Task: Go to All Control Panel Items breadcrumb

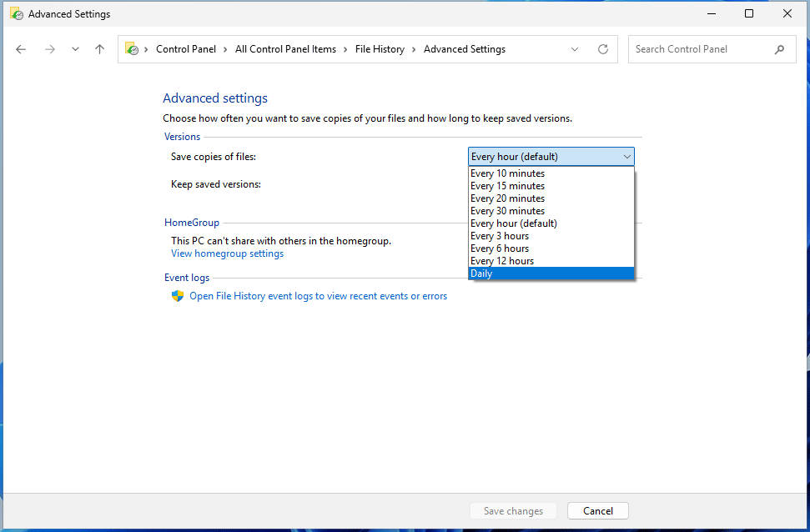Action: pos(285,49)
